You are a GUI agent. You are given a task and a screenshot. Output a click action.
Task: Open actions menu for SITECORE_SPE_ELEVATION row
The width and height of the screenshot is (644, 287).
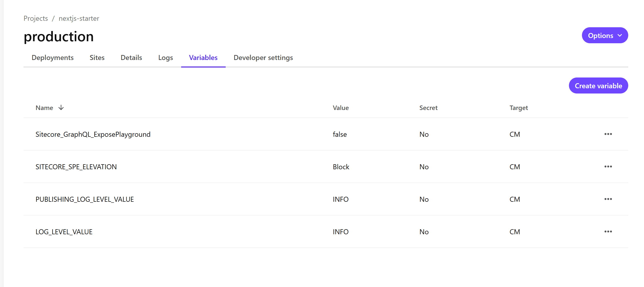point(608,167)
